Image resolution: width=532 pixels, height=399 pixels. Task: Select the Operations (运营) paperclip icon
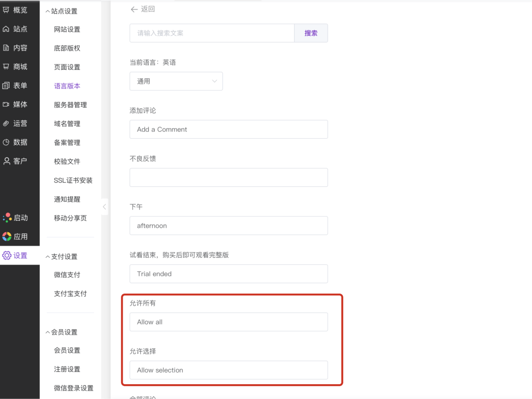6,123
